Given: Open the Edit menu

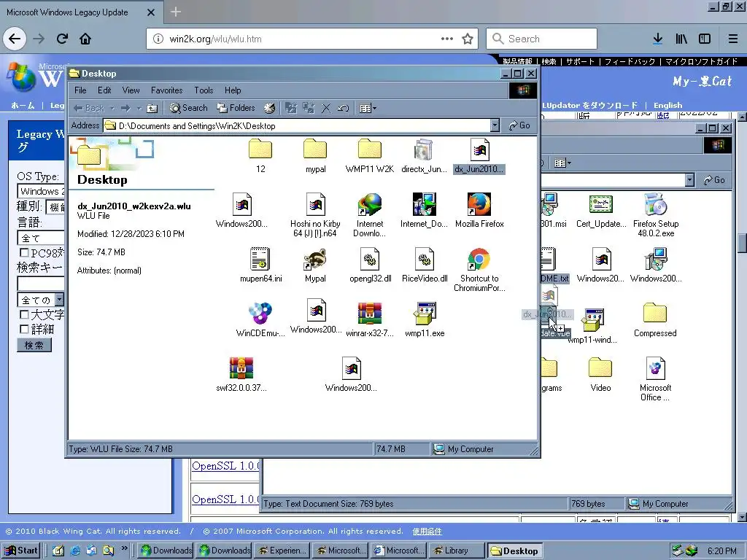Looking at the screenshot, I should (104, 90).
